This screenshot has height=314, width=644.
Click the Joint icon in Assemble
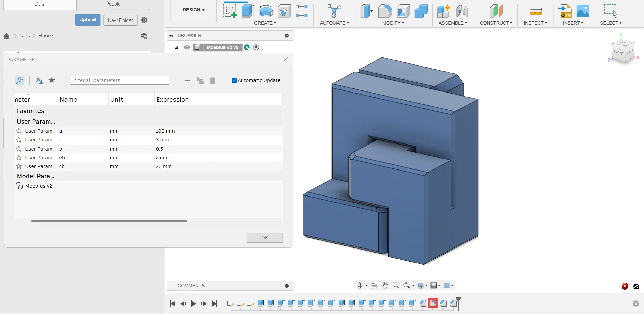tap(462, 11)
